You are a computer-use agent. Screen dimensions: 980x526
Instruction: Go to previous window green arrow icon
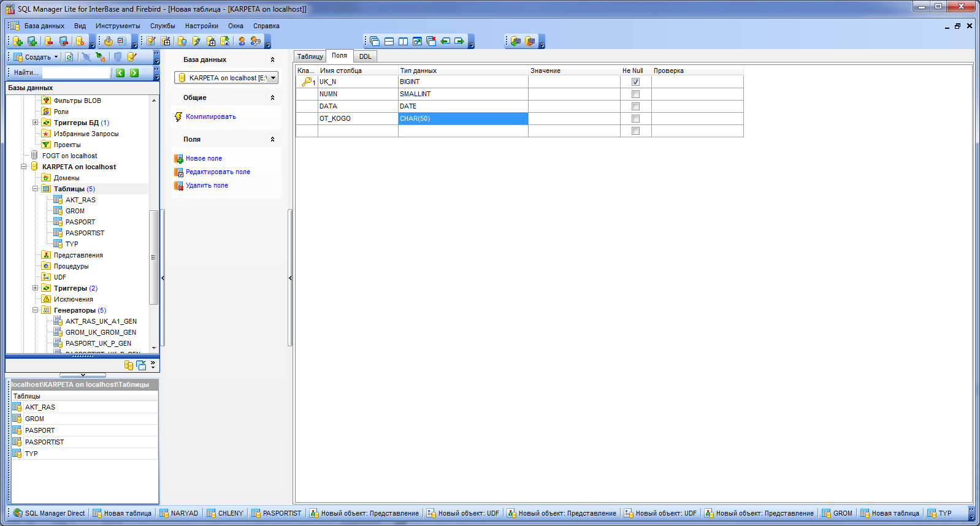pos(445,41)
